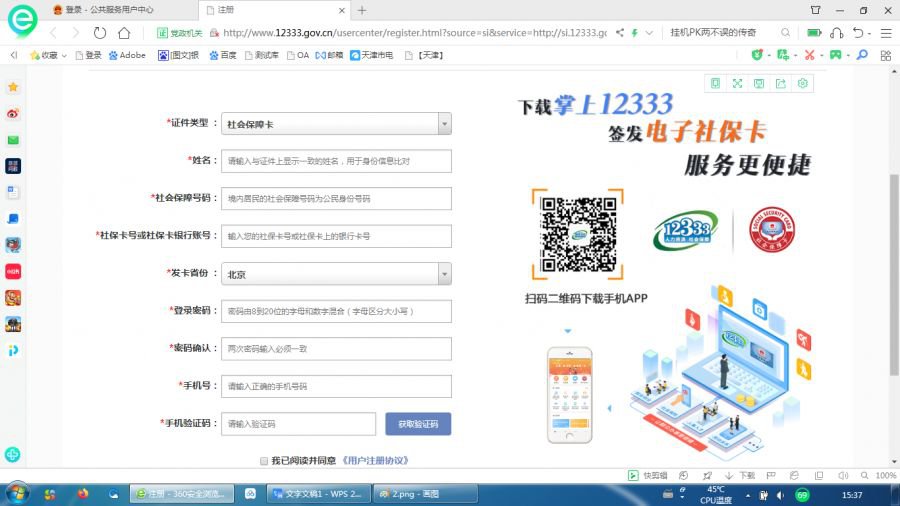Open the 收藏 bookmarks dropdown

tap(48, 55)
